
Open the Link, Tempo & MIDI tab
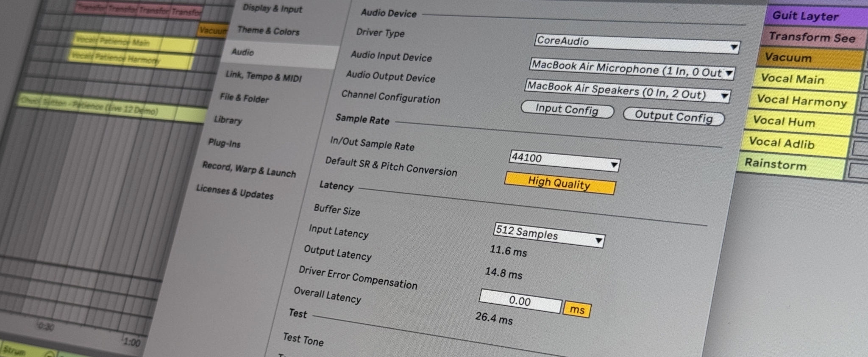(263, 76)
